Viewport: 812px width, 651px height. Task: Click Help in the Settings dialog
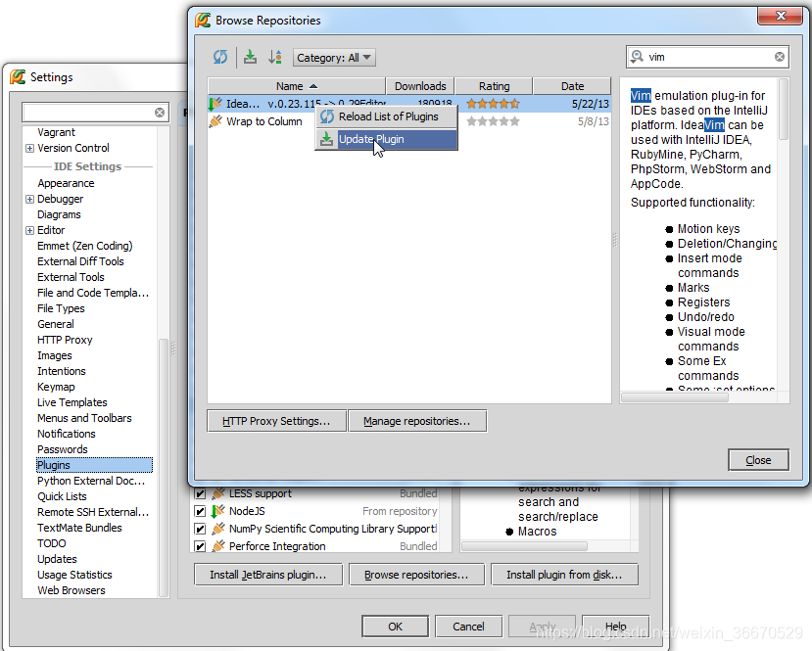click(x=616, y=627)
